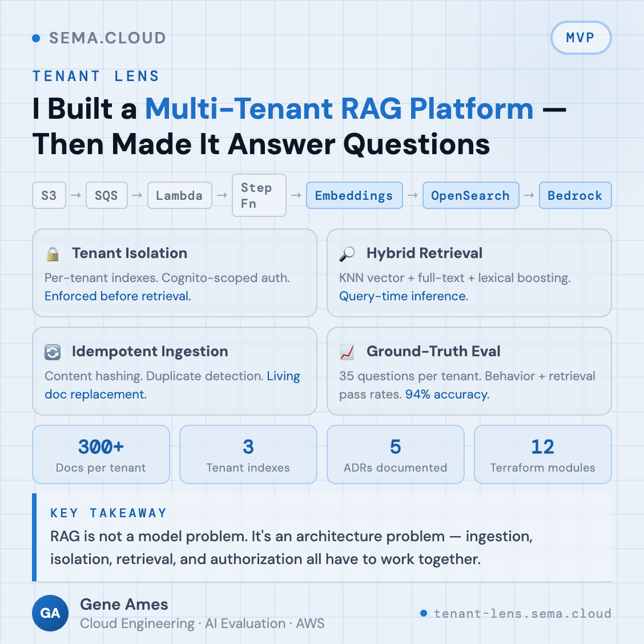Select the OpenSearch pipeline chip
This screenshot has width=644, height=644.
tap(470, 195)
